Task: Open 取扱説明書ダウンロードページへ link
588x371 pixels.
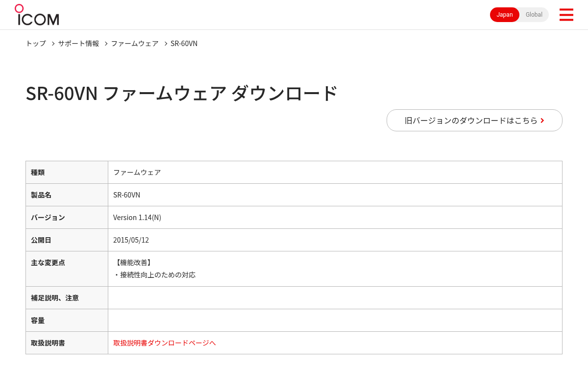Action: pos(165,343)
